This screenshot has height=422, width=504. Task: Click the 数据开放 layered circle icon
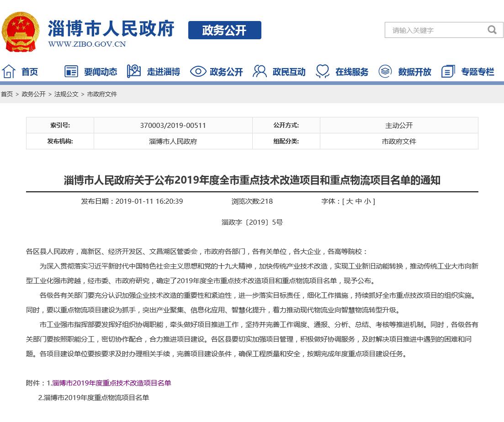[x=385, y=71]
